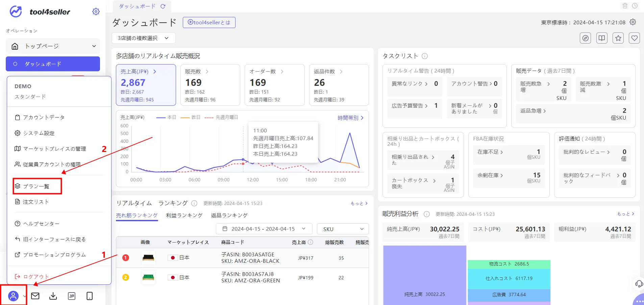Select 売れ筋ランキング tab
Viewport: 644px width, 305px height.
pyautogui.click(x=137, y=215)
